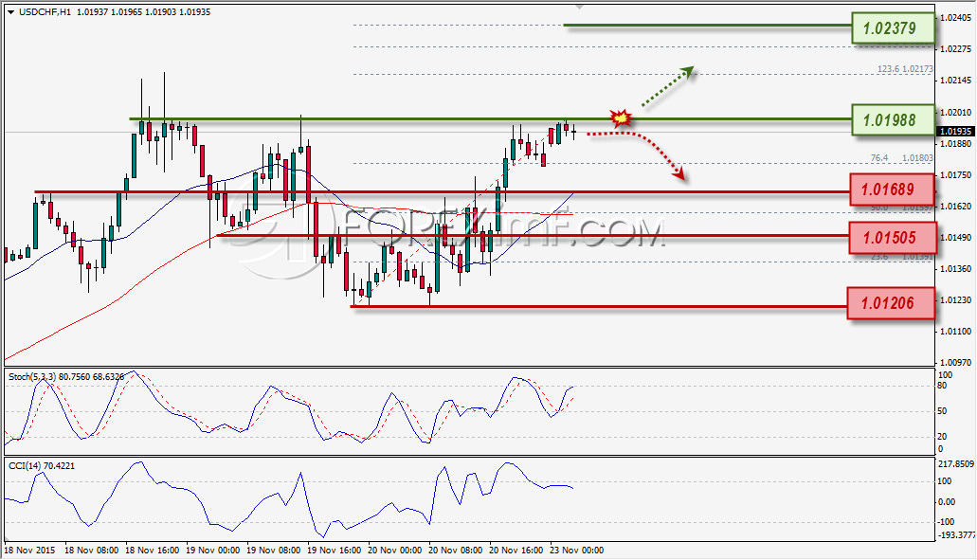This screenshot has width=977, height=560.
Task: Click Stochastic scale value 50
Action: pos(942,411)
